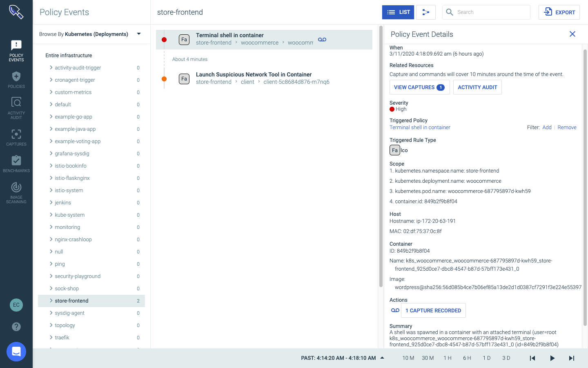Select 10 M time range

tap(408, 358)
